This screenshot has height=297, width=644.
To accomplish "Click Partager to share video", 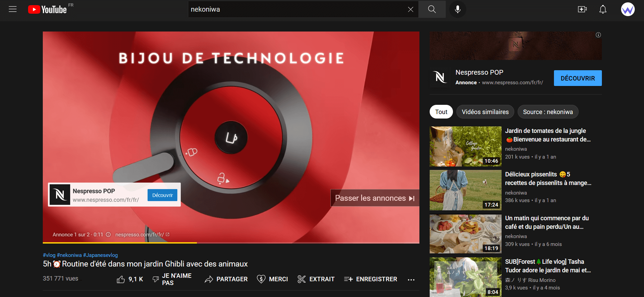I will (226, 279).
